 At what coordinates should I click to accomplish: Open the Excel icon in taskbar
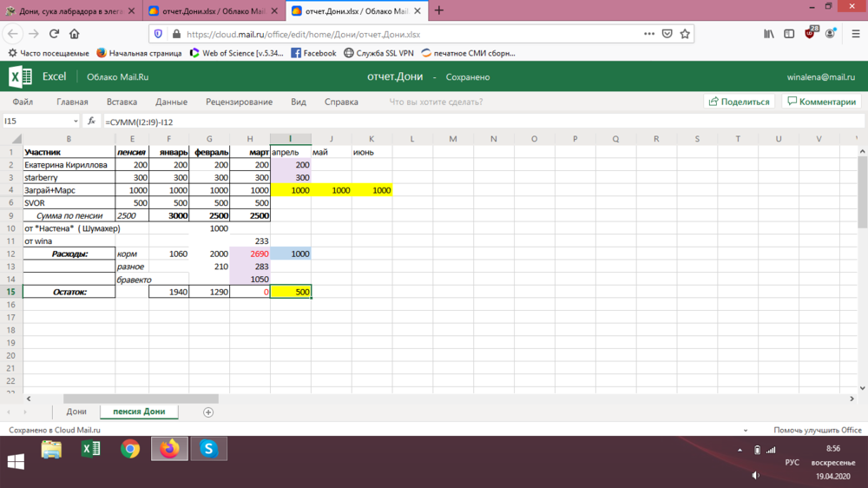[x=90, y=449]
